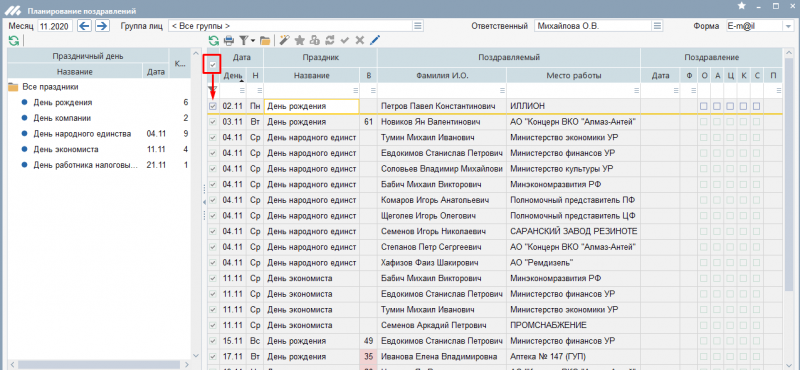800x370 pixels.
Task: Click the copy documents icon in toolbar
Action: pyautogui.click(x=315, y=40)
